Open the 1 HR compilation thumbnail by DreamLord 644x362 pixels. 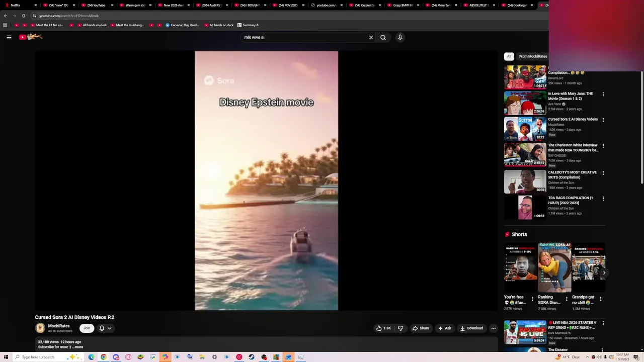pyautogui.click(x=525, y=77)
